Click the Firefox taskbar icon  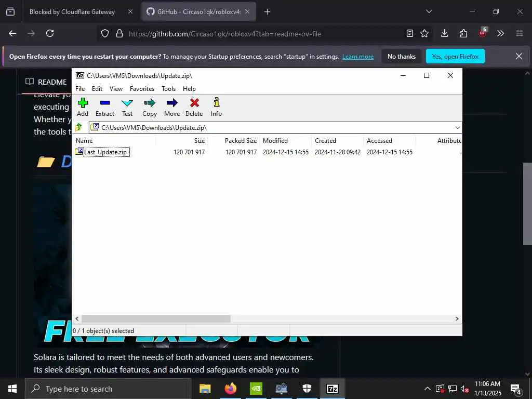point(230,389)
